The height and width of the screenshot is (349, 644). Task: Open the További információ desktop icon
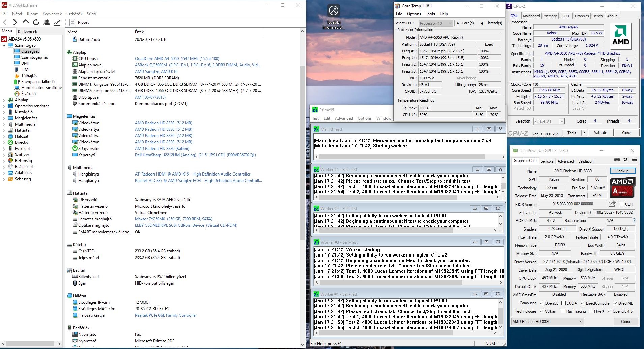[334, 17]
